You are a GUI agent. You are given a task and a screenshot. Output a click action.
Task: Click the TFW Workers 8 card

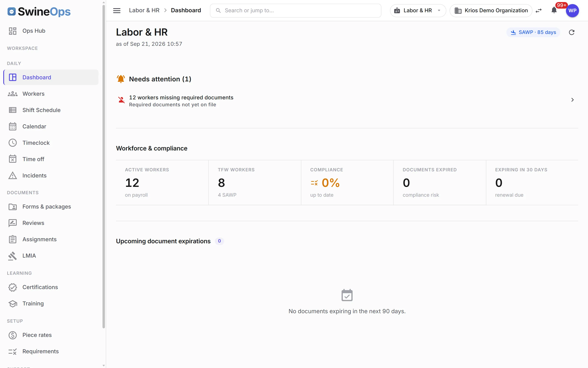tap(255, 183)
